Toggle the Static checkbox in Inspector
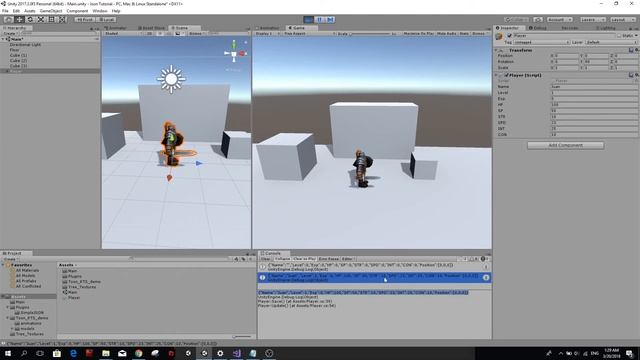640x360 pixels. (619, 36)
